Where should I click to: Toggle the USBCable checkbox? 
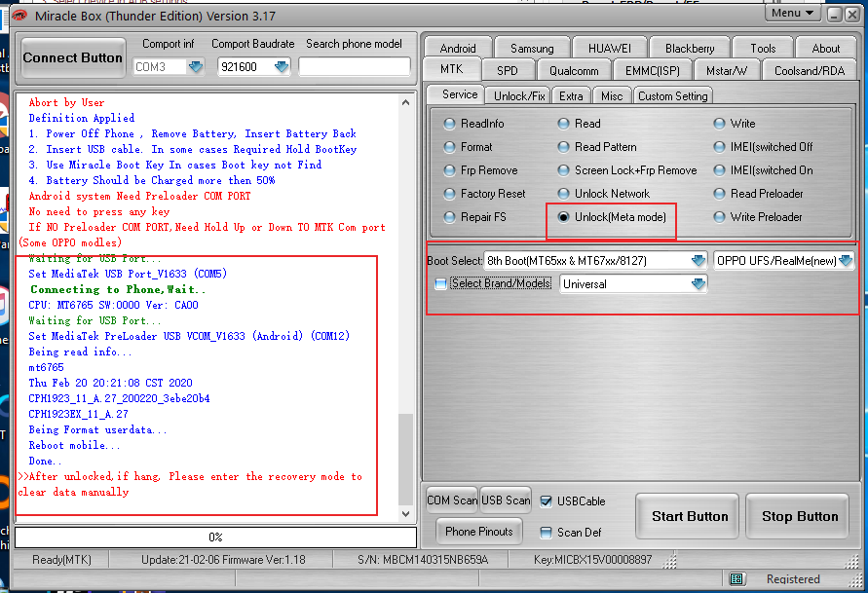click(x=546, y=501)
